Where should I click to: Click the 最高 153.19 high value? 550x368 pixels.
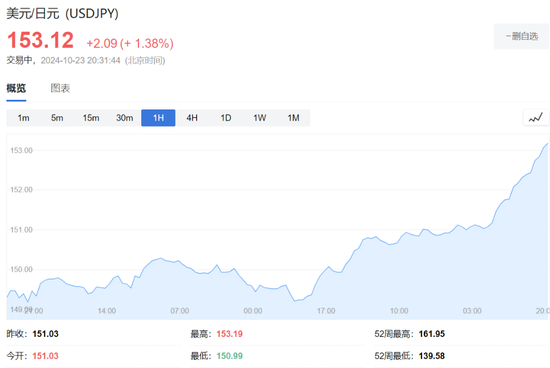click(229, 334)
